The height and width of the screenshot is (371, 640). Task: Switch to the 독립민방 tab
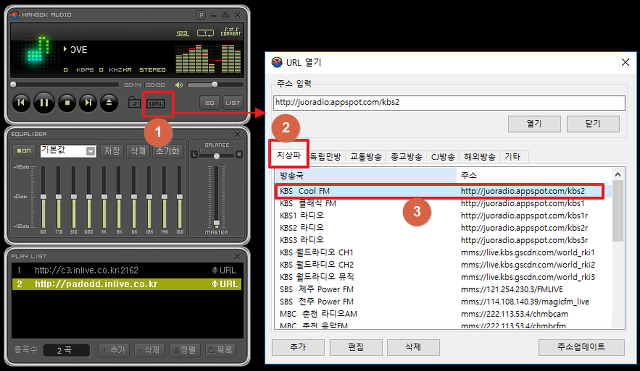326,157
